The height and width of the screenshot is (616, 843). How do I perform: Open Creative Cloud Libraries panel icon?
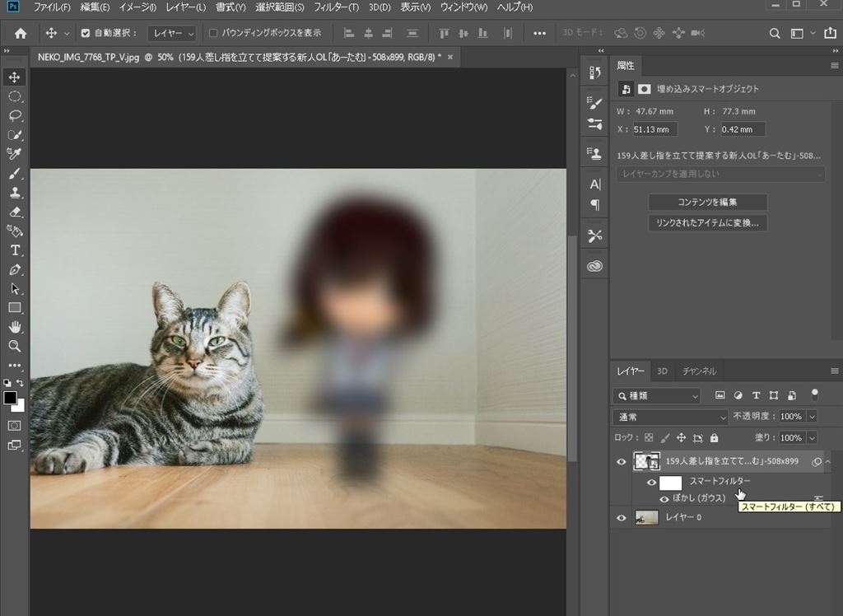[594, 266]
